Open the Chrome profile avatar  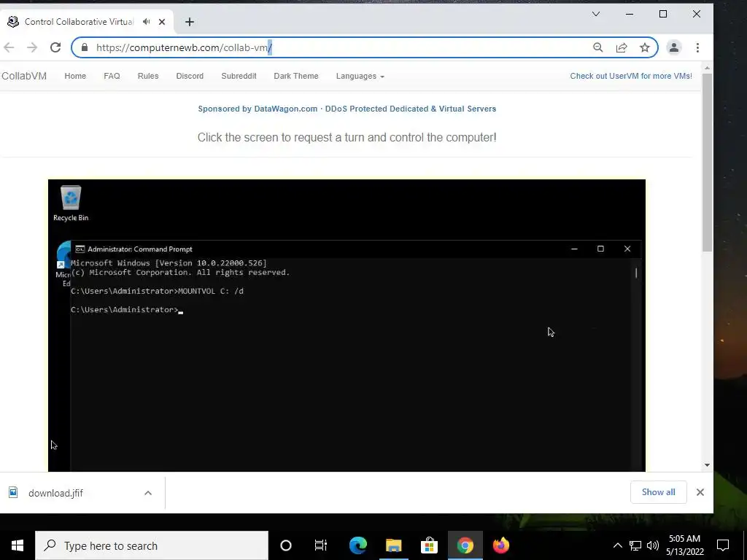[673, 47]
